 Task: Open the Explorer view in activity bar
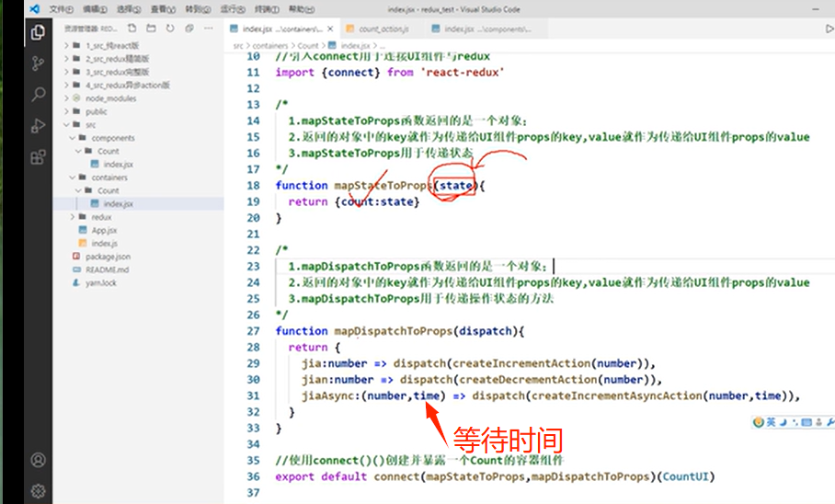pyautogui.click(x=38, y=32)
